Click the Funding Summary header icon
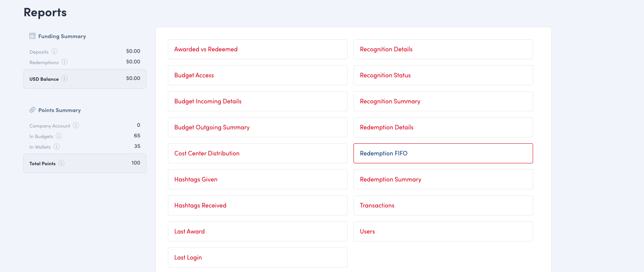The height and width of the screenshot is (272, 644). 32,36
